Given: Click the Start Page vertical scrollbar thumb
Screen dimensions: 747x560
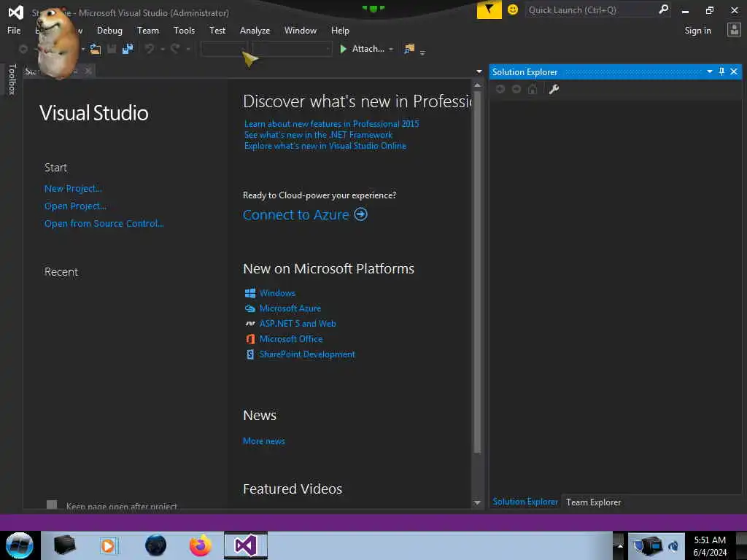Looking at the screenshot, I should click(x=477, y=271).
